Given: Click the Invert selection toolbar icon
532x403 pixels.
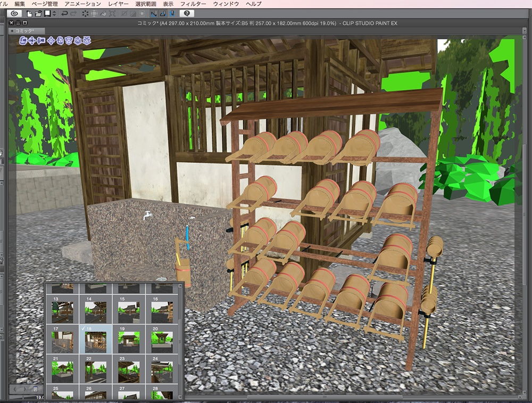Looking at the screenshot, I should (x=133, y=14).
